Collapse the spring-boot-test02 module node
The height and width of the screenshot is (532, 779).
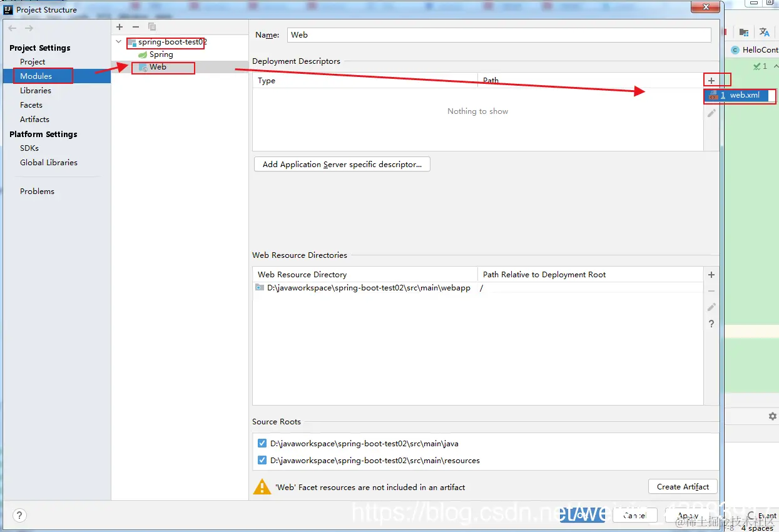pyautogui.click(x=120, y=42)
